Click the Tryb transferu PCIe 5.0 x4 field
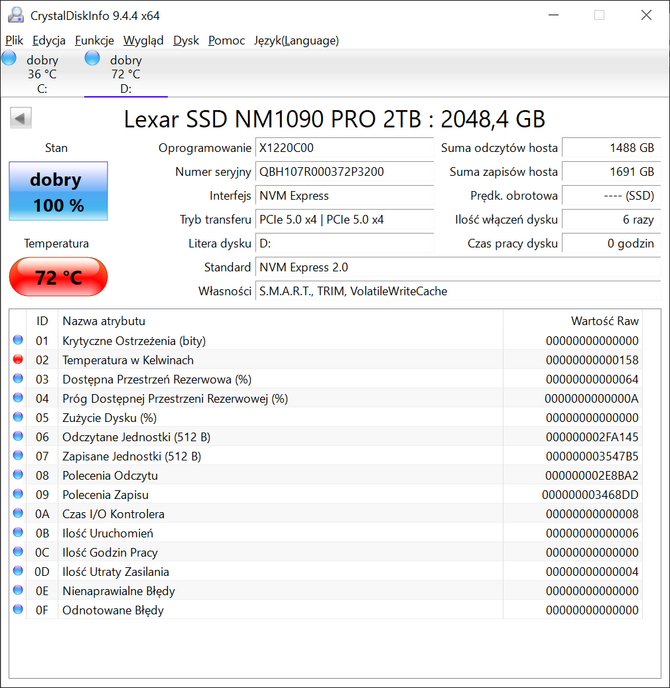 pos(344,219)
